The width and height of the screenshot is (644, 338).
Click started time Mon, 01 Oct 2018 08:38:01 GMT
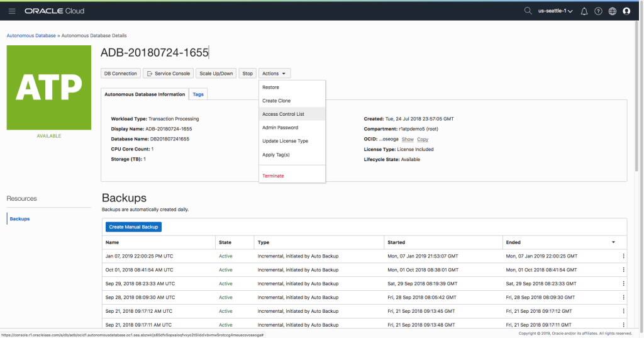pos(423,270)
